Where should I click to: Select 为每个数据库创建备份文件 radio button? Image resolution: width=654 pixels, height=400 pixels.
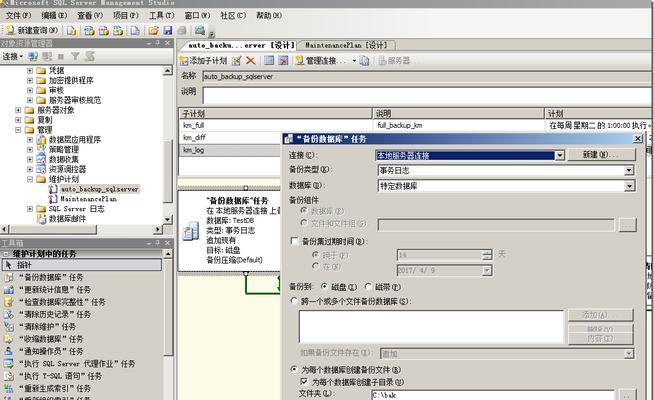point(294,369)
